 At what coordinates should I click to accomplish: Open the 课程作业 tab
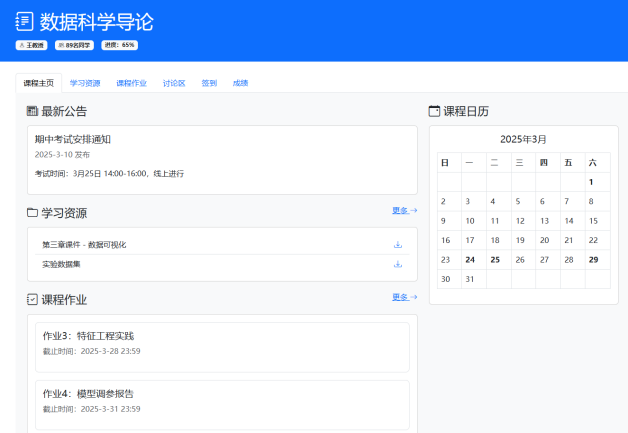[x=131, y=83]
